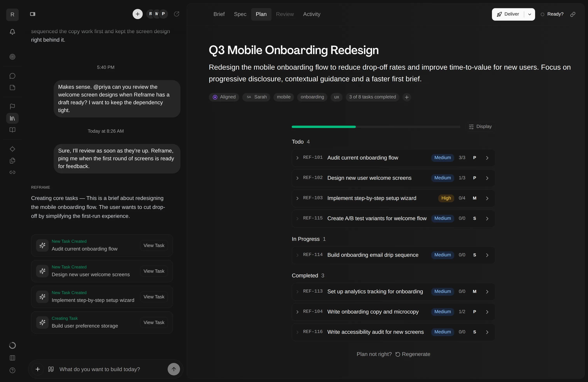
Task: Send message with the up arrow button
Action: click(x=174, y=369)
